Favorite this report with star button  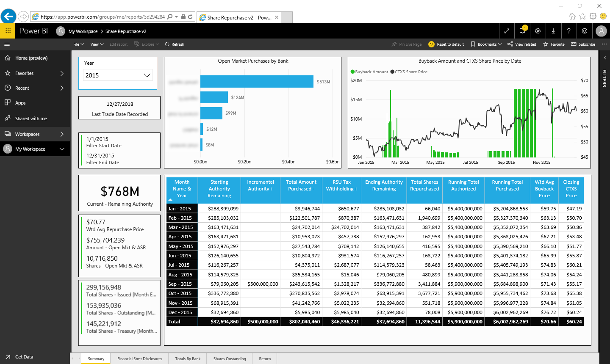click(x=554, y=44)
